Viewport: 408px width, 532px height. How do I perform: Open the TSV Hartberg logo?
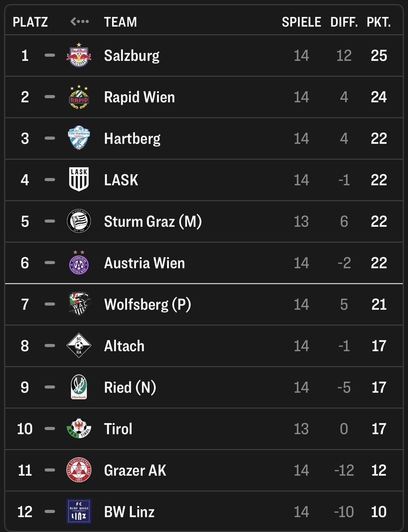tap(79, 138)
